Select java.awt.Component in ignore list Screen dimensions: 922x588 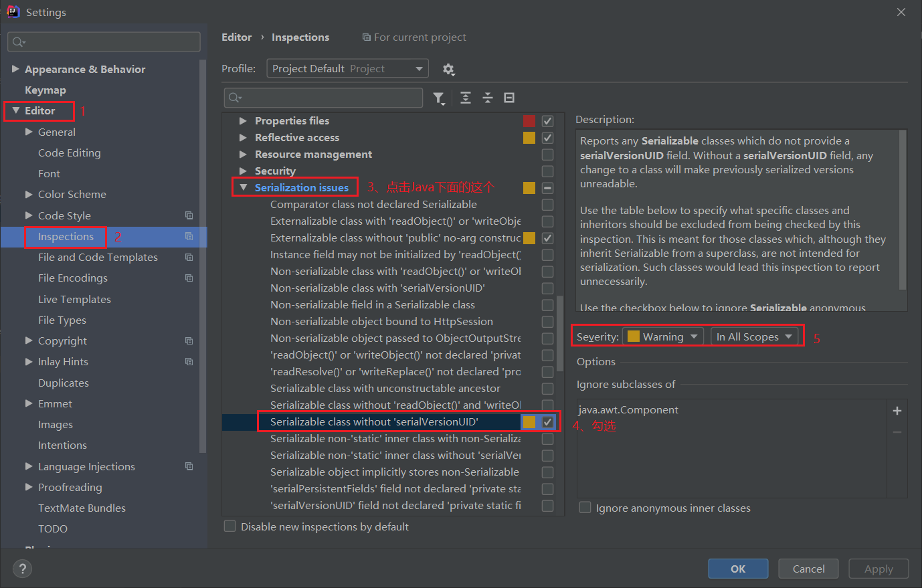pos(628,410)
